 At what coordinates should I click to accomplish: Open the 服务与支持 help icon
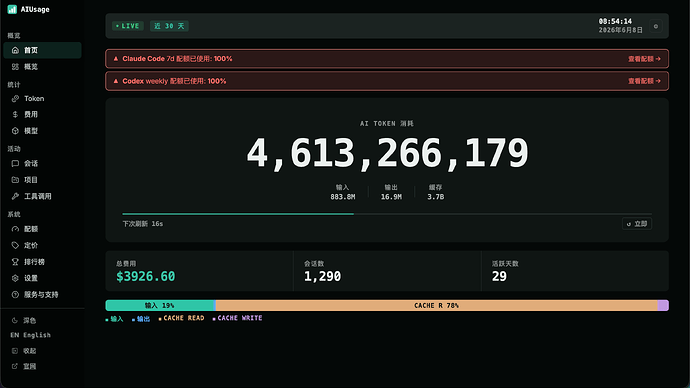[15, 294]
